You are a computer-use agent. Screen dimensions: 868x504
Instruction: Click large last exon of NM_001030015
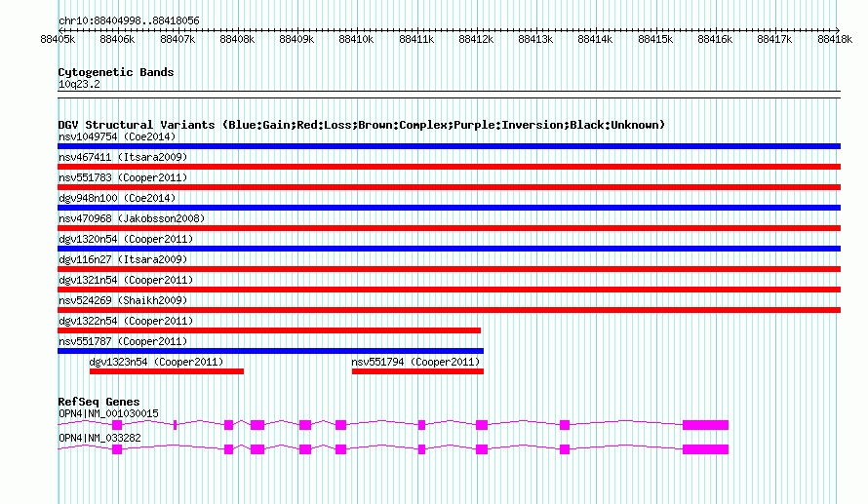705,425
